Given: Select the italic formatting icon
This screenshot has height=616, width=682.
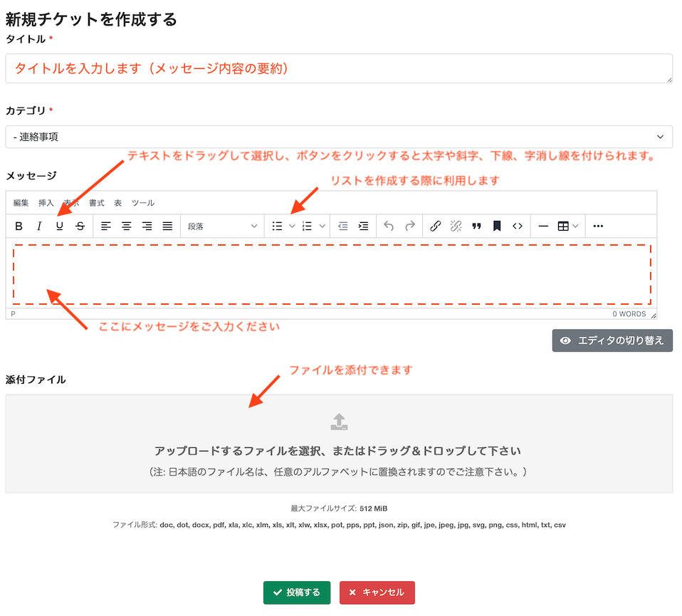Looking at the screenshot, I should tap(39, 226).
